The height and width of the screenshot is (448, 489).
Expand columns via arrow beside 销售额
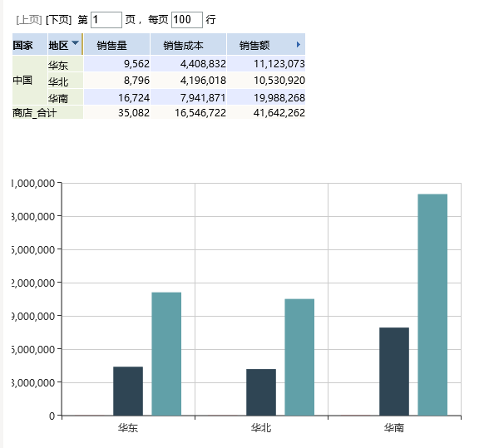[298, 45]
